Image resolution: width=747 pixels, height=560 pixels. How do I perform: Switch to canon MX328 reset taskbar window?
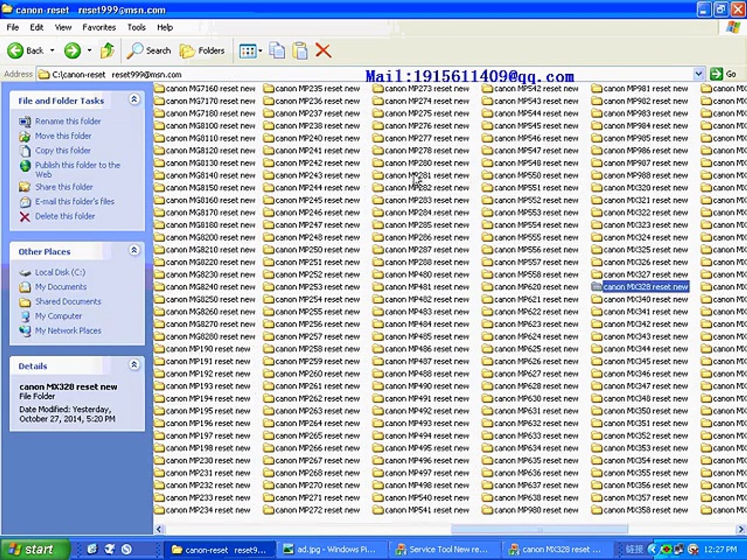click(x=557, y=550)
